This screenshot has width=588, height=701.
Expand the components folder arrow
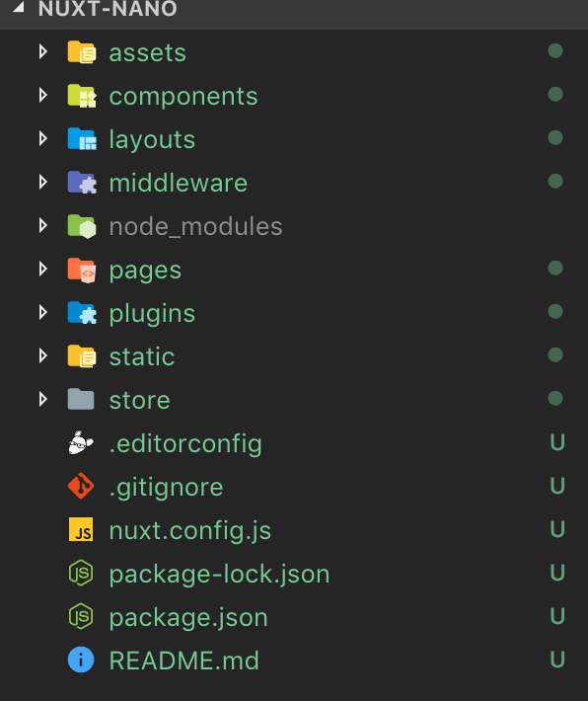tap(42, 95)
